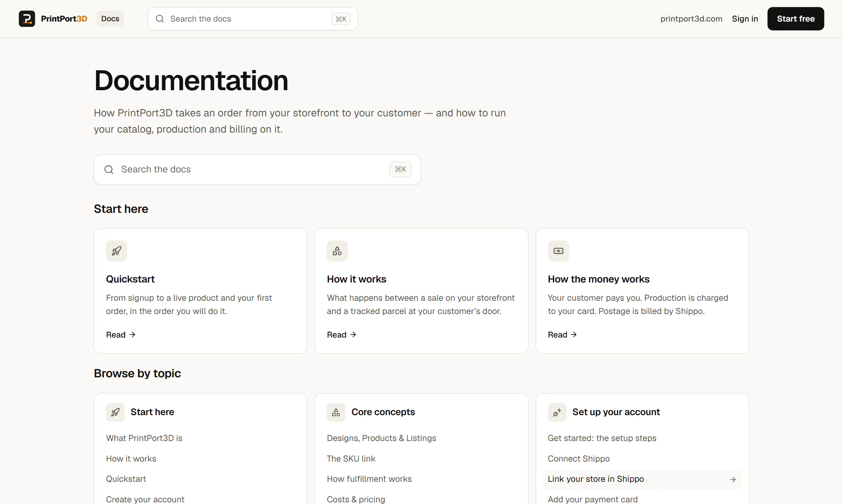Click Read link on How the money works card
The image size is (843, 504).
pyautogui.click(x=563, y=335)
